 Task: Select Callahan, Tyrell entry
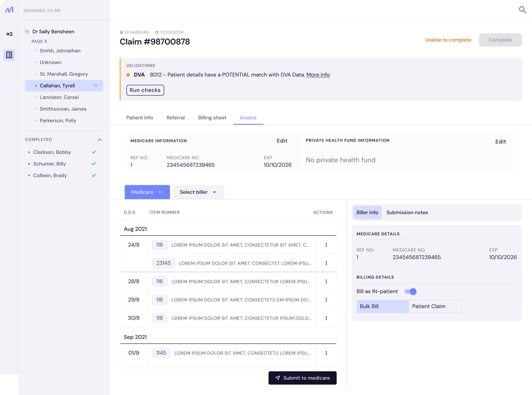click(x=64, y=86)
